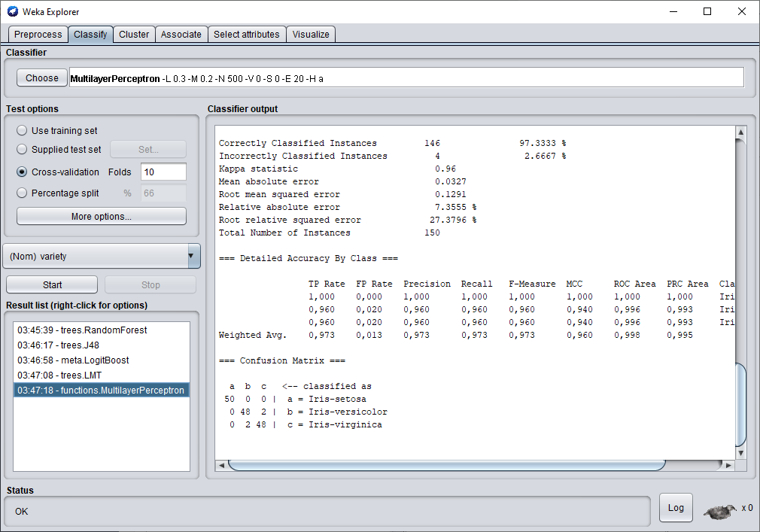Minimize the Weka Explorer window
Screen dimensions: 760x532
point(672,11)
